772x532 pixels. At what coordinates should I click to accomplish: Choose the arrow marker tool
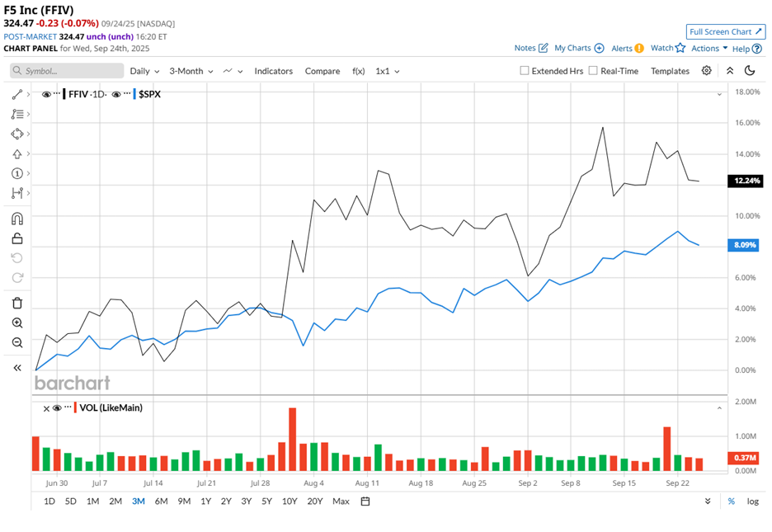(17, 153)
